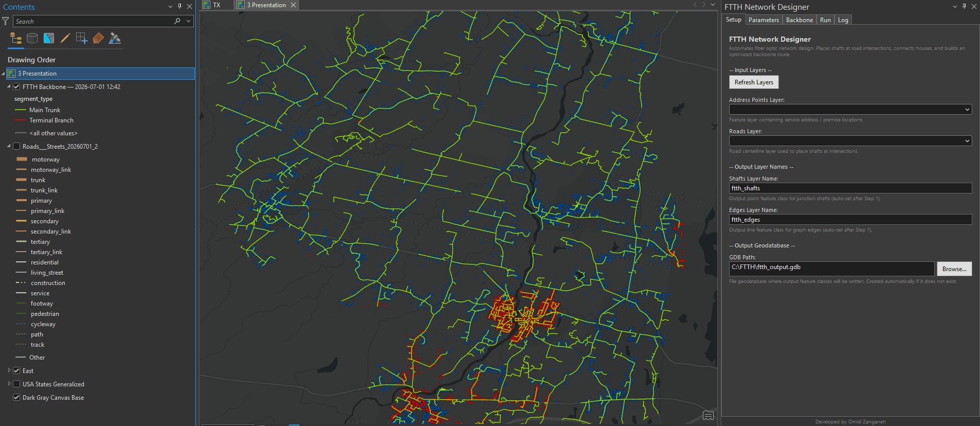Close the Contents pane
This screenshot has height=426, width=980.
[x=189, y=6]
